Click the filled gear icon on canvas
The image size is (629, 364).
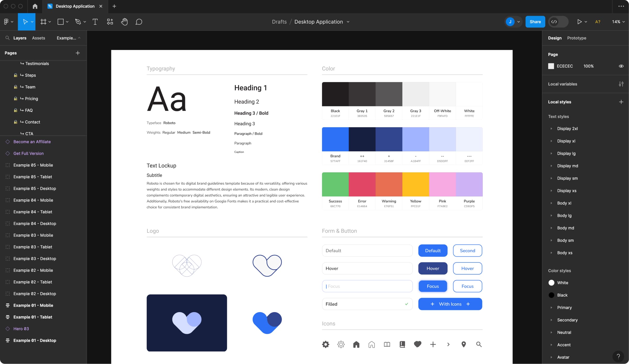coord(325,344)
